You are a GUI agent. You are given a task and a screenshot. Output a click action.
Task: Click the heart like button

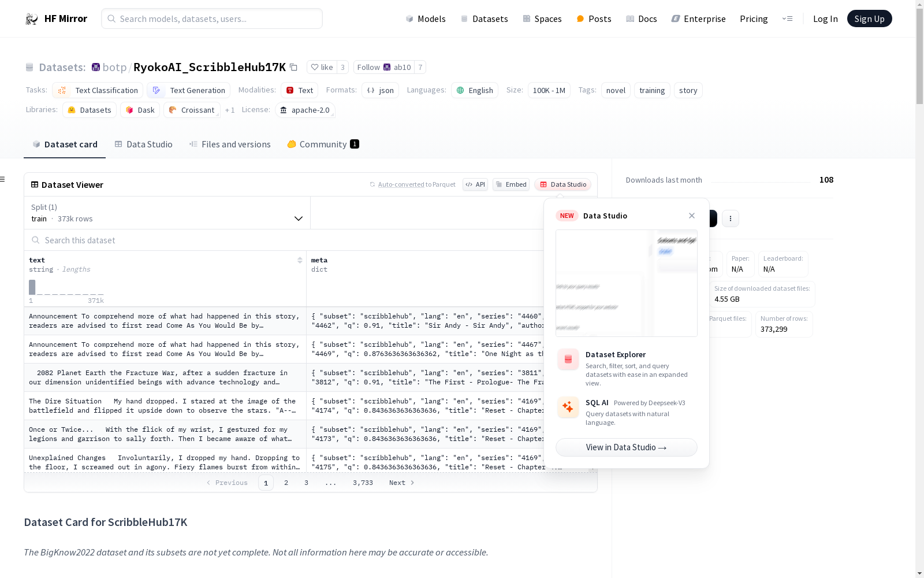[x=322, y=68]
